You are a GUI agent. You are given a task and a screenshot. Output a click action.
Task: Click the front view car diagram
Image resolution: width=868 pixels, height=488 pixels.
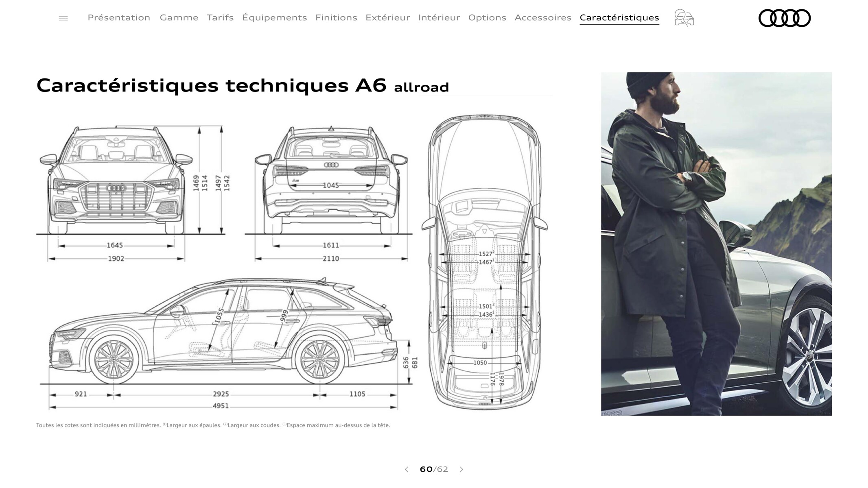117,181
